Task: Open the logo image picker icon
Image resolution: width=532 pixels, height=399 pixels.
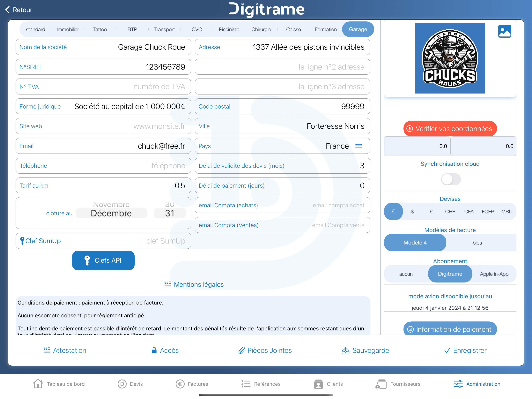Action: pyautogui.click(x=505, y=31)
